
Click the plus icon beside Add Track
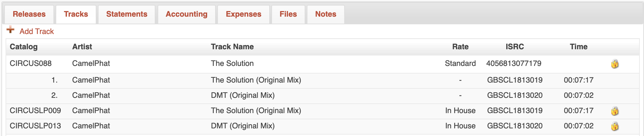pos(10,30)
